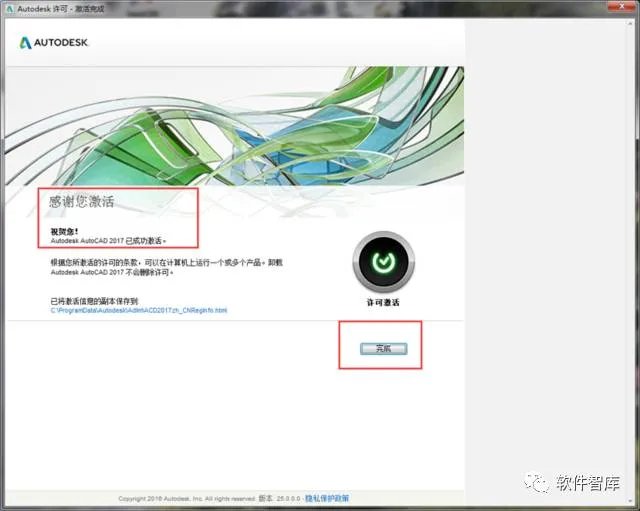Click the vertical scrollbar on right edge
The height and width of the screenshot is (511, 640).
click(630, 261)
